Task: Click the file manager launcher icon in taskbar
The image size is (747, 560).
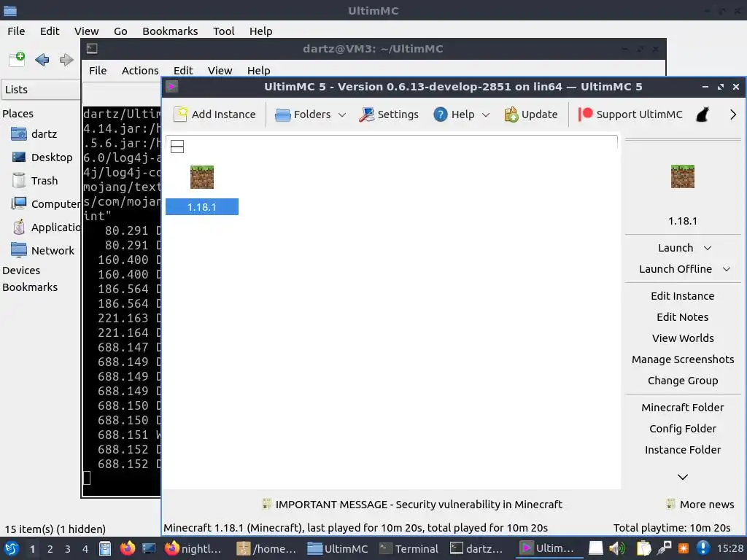Action: click(105, 548)
